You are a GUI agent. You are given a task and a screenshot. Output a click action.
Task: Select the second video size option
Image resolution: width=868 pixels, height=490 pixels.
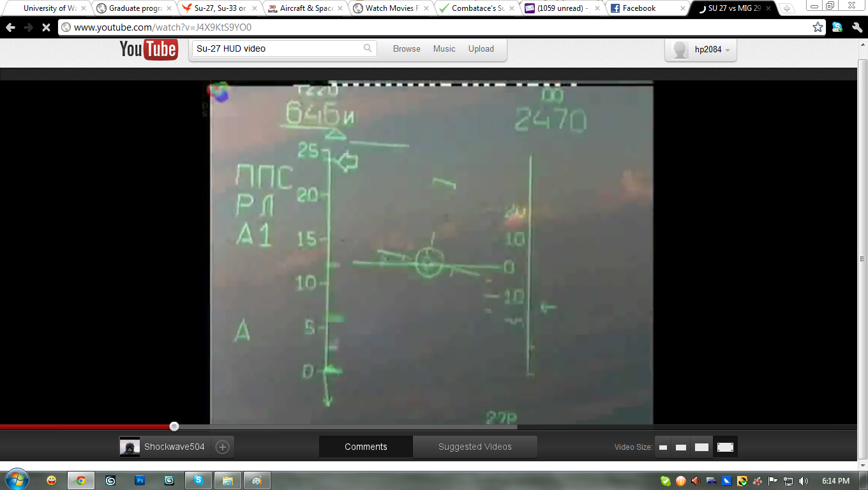(x=681, y=447)
